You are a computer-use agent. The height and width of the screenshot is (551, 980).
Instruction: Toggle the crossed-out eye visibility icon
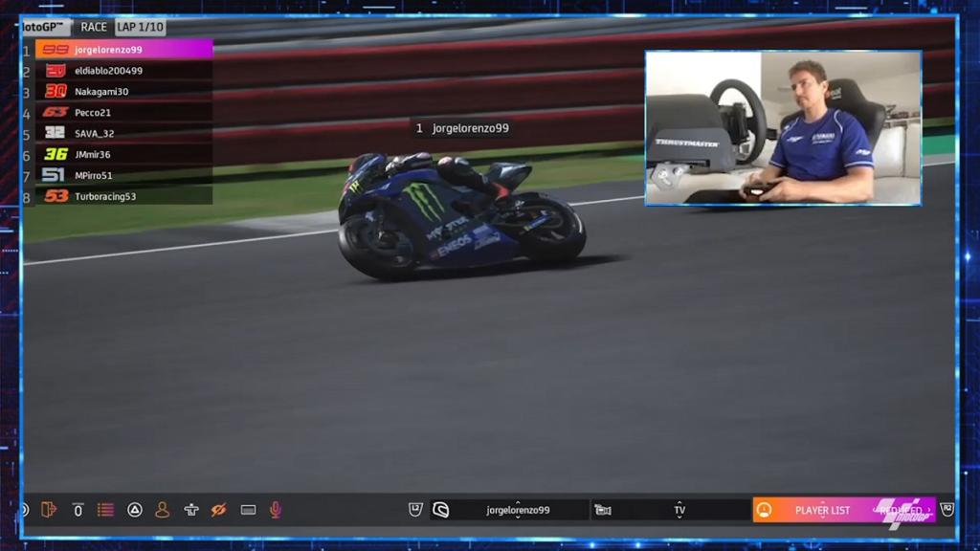(219, 510)
